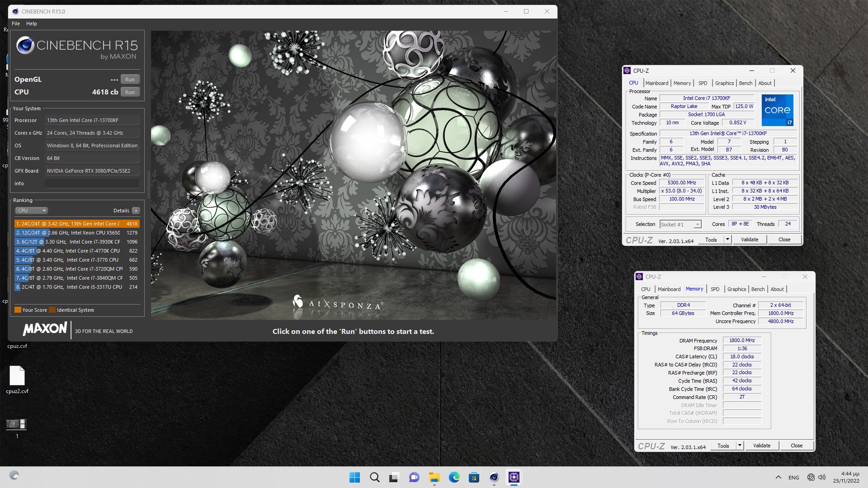Click Close button in upper CPU-Z window

(784, 240)
